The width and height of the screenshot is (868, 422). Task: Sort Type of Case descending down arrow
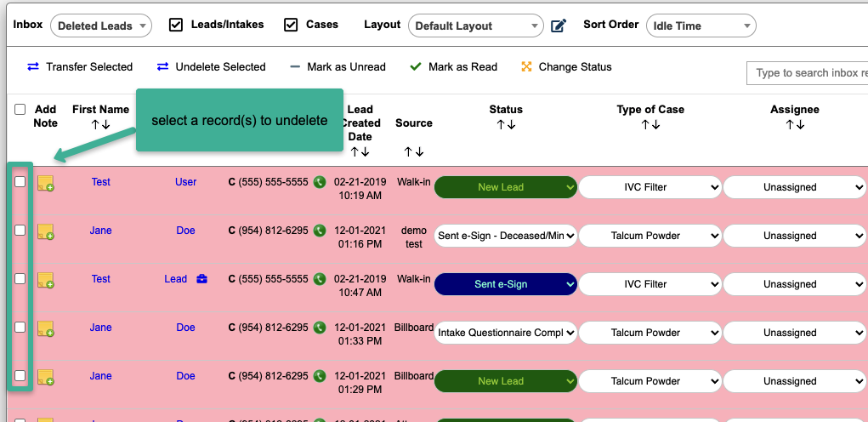coord(655,124)
